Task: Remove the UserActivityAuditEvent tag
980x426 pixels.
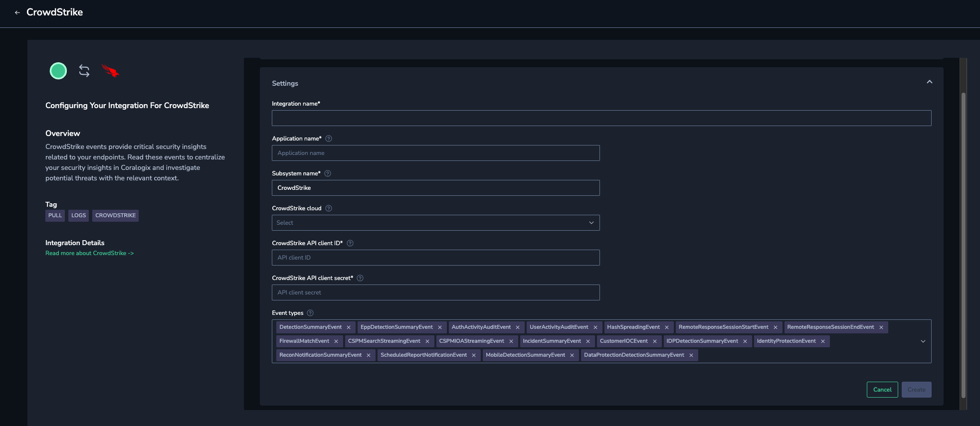Action: [x=595, y=327]
